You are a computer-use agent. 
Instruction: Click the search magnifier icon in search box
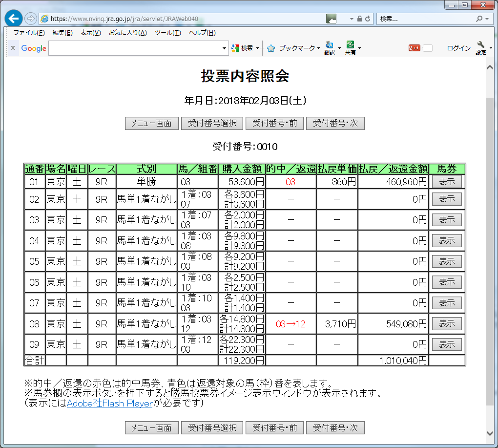pos(479,19)
